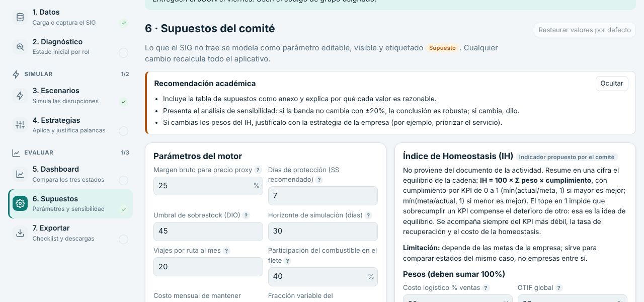The width and height of the screenshot is (644, 302).
Task: Click the SIMULAR 1/2 progress counter
Action: pyautogui.click(x=125, y=74)
